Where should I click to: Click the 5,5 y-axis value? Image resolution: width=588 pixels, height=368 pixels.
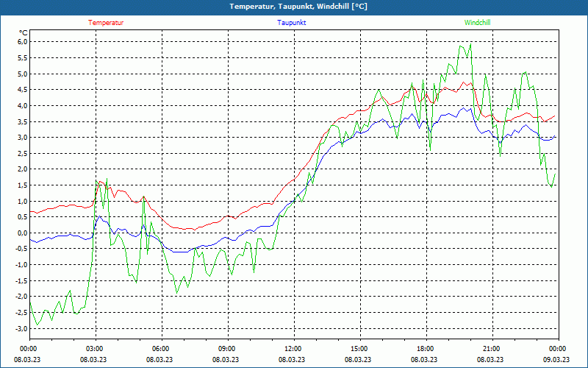[23, 58]
